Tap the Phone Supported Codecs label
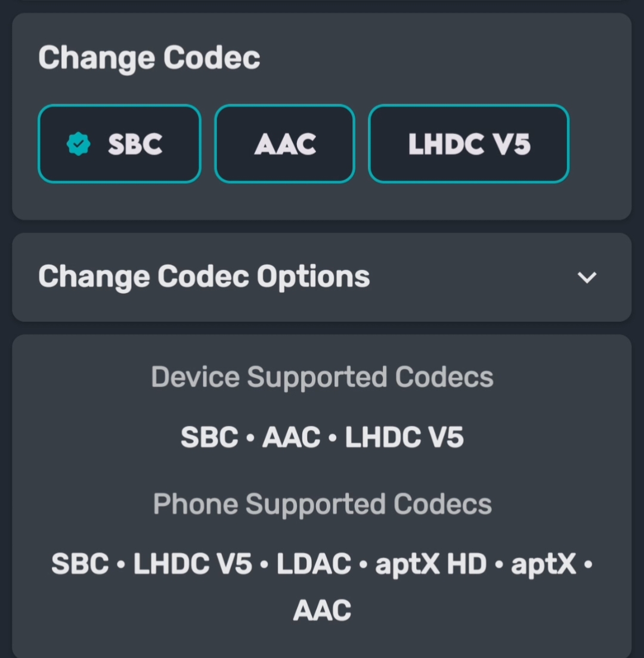This screenshot has width=644, height=658. tap(322, 504)
